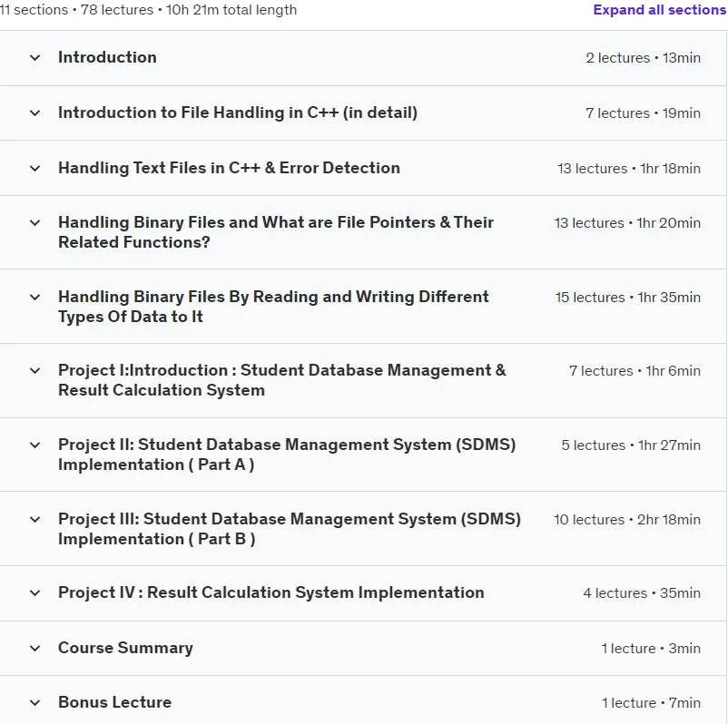Expand chevron beside Handling Text Files section
Screen dimensions: 728x724
click(34, 168)
